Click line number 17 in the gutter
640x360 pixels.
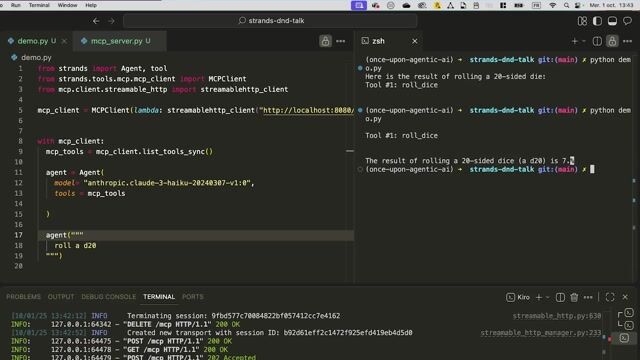click(x=18, y=235)
